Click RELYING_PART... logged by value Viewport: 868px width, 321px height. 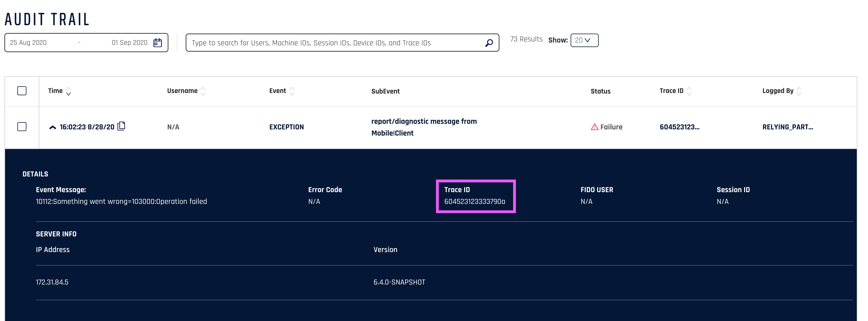coord(787,127)
